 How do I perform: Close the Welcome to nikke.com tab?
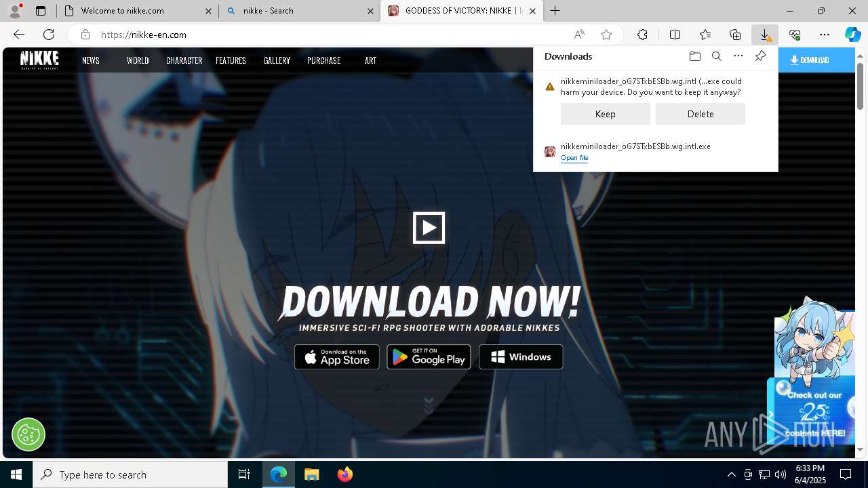[x=209, y=11]
